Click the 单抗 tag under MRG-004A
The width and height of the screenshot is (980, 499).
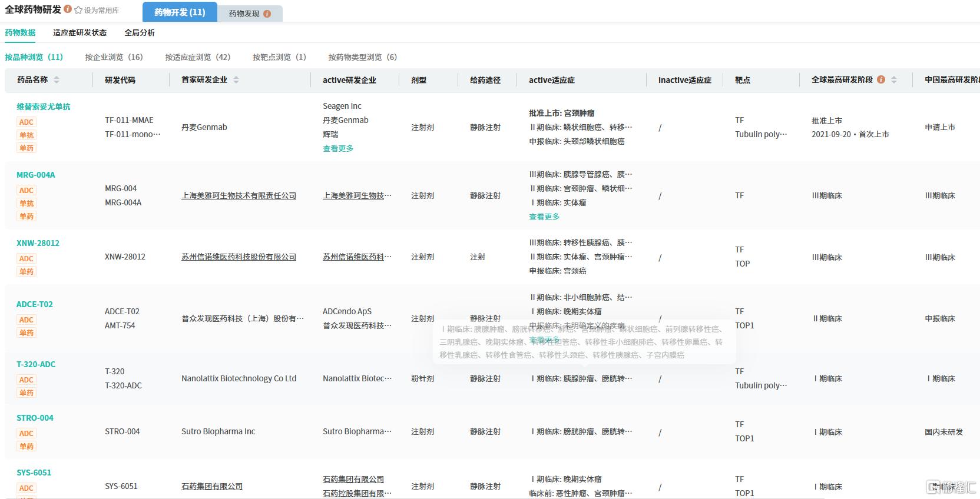27,203
